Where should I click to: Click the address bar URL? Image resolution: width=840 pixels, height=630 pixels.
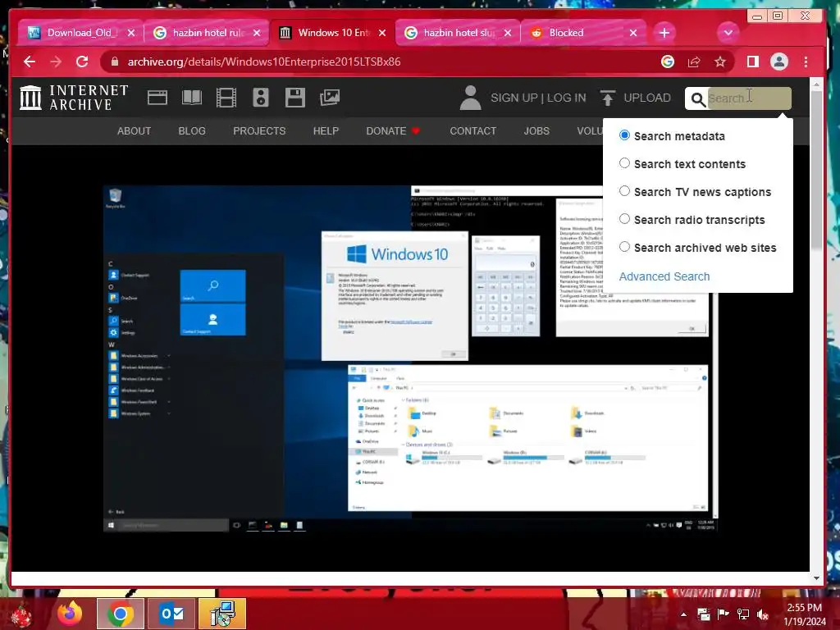[264, 62]
